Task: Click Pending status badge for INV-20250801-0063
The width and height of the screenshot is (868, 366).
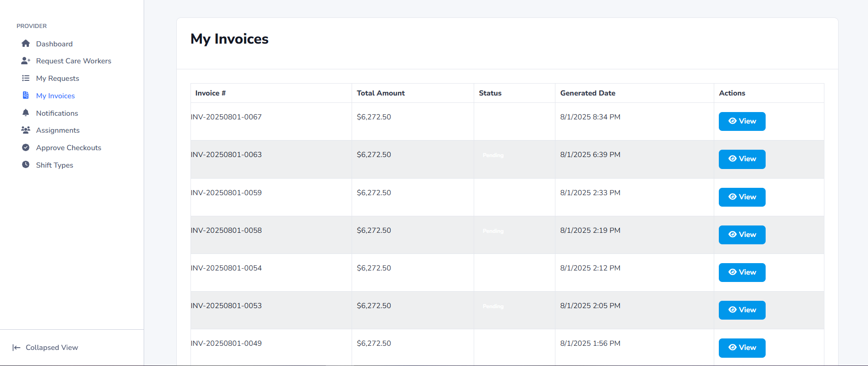Action: pos(493,155)
